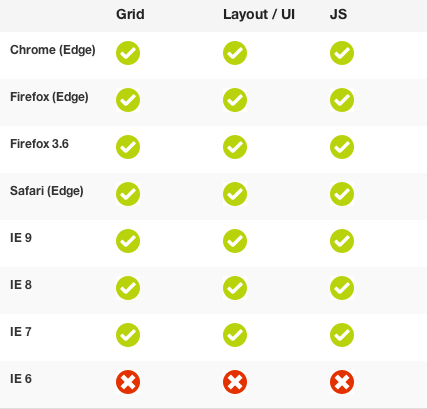The width and height of the screenshot is (427, 409).
Task: Click the IE 7 JS checkmark icon
Action: point(342,335)
